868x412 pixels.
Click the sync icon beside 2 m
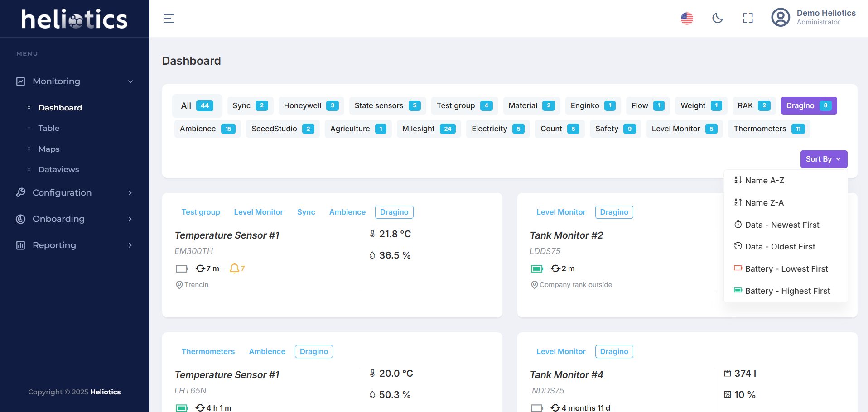coord(555,268)
